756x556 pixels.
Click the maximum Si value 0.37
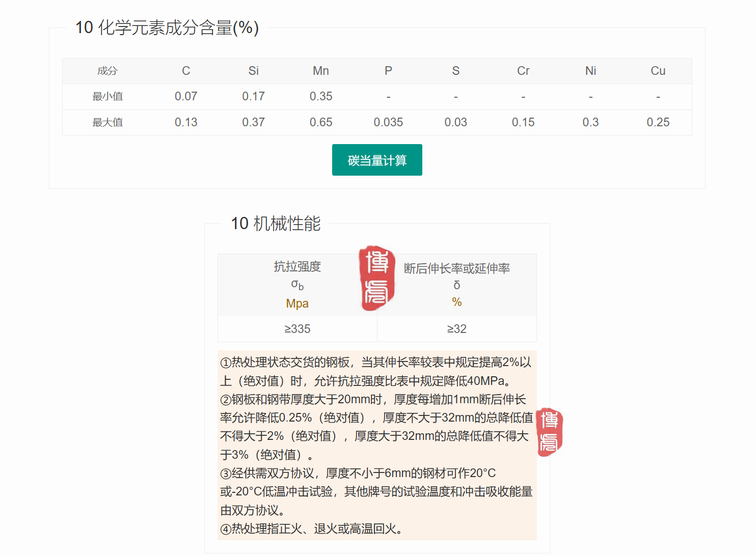tap(253, 122)
